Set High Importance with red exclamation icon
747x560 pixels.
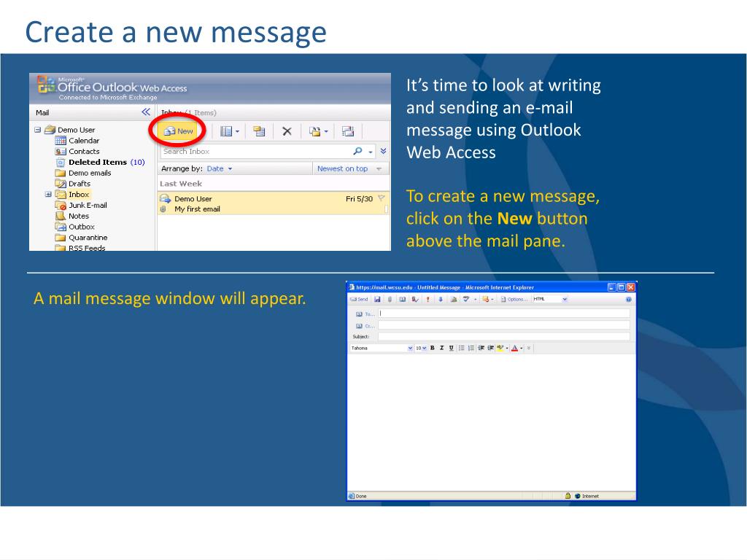(427, 300)
